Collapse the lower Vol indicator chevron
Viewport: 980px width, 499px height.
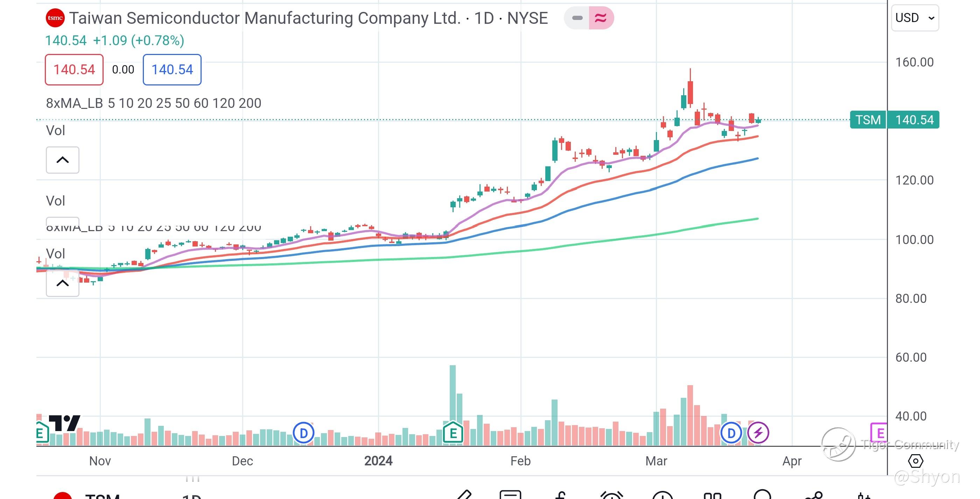[x=62, y=283]
